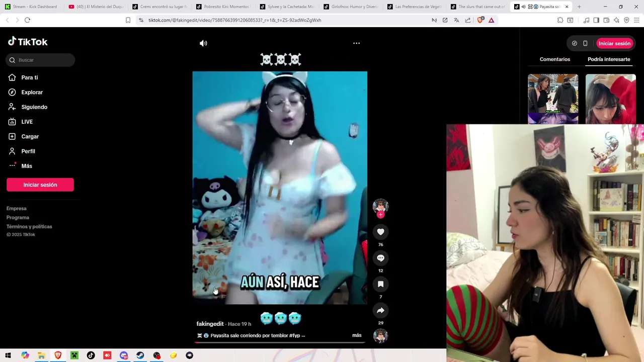Open the Windows Start menu
Image resolution: width=644 pixels, height=362 pixels.
coord(8,355)
